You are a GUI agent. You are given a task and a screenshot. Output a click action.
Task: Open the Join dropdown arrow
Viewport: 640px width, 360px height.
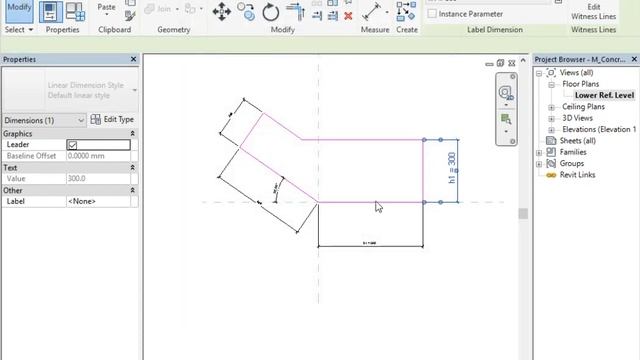pyautogui.click(x=177, y=9)
